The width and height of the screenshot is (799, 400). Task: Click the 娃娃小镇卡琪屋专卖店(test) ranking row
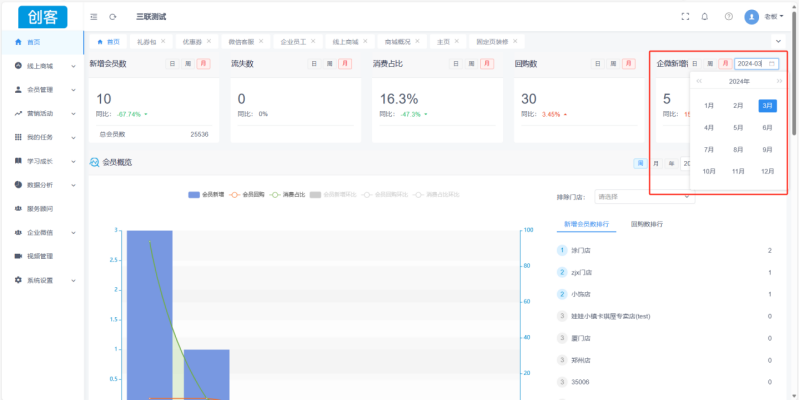point(665,316)
